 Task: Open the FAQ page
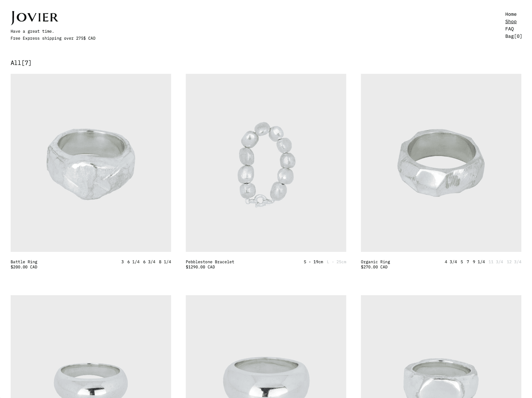[509, 29]
